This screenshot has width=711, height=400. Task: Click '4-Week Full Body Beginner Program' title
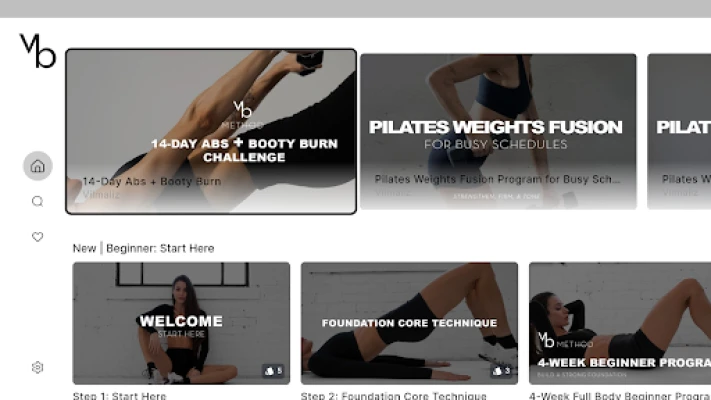click(620, 395)
